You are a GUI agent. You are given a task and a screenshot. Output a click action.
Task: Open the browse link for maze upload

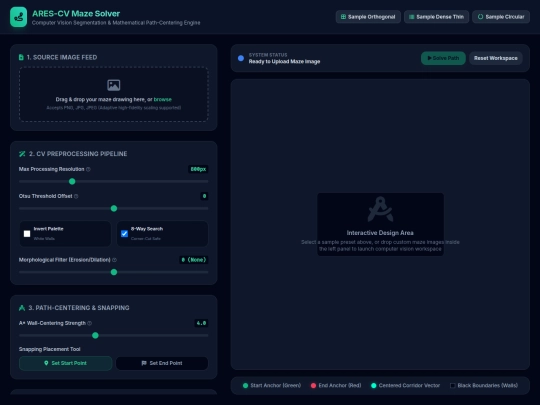click(x=162, y=100)
